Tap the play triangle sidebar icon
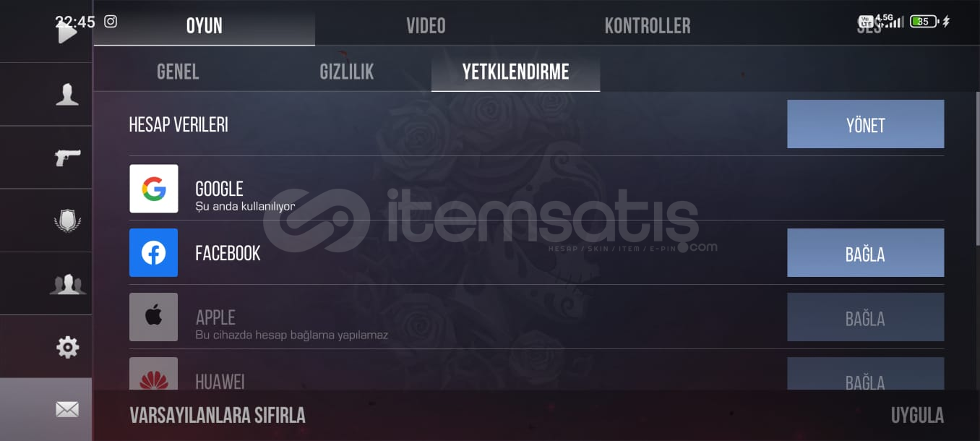Viewport: 980px width, 441px height. [67, 33]
